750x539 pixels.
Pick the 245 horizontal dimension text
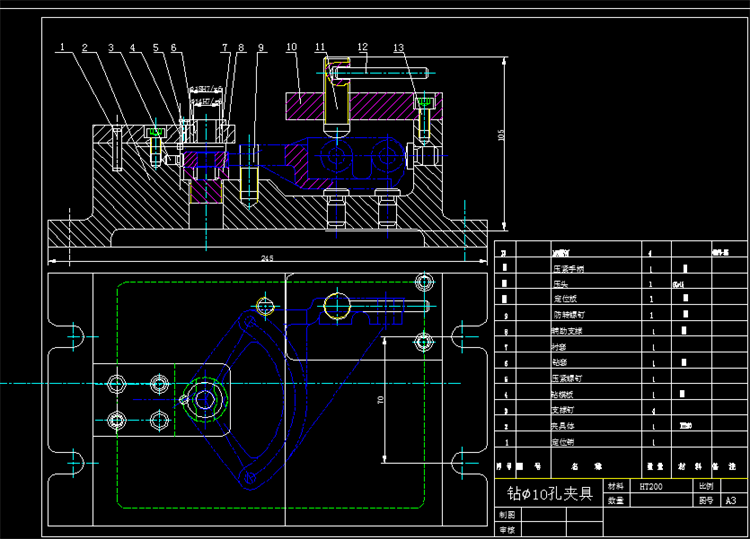[x=267, y=258]
